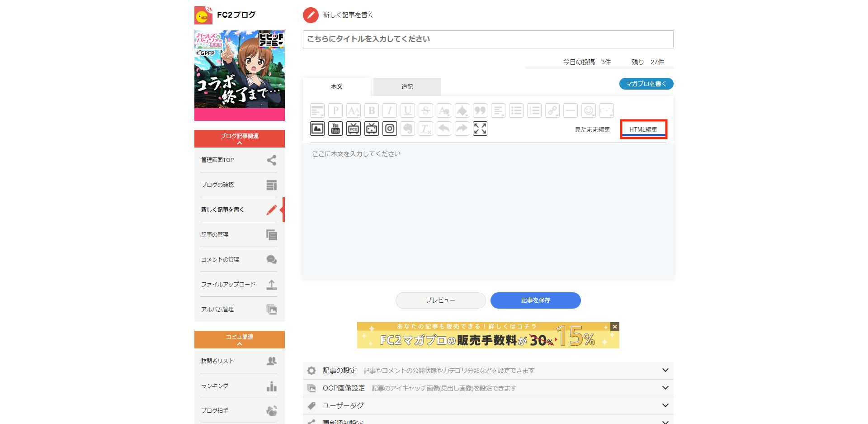Click the redo arrow icon
868x424 pixels.
coord(462,129)
